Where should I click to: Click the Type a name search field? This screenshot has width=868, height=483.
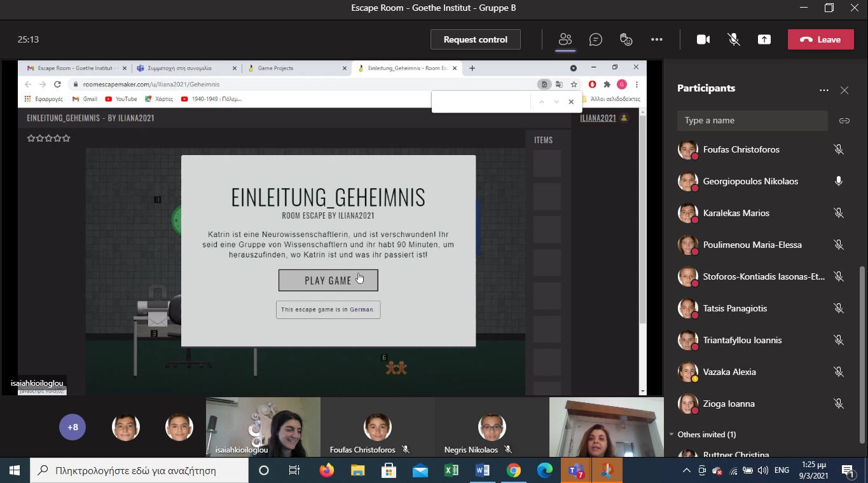click(x=752, y=121)
